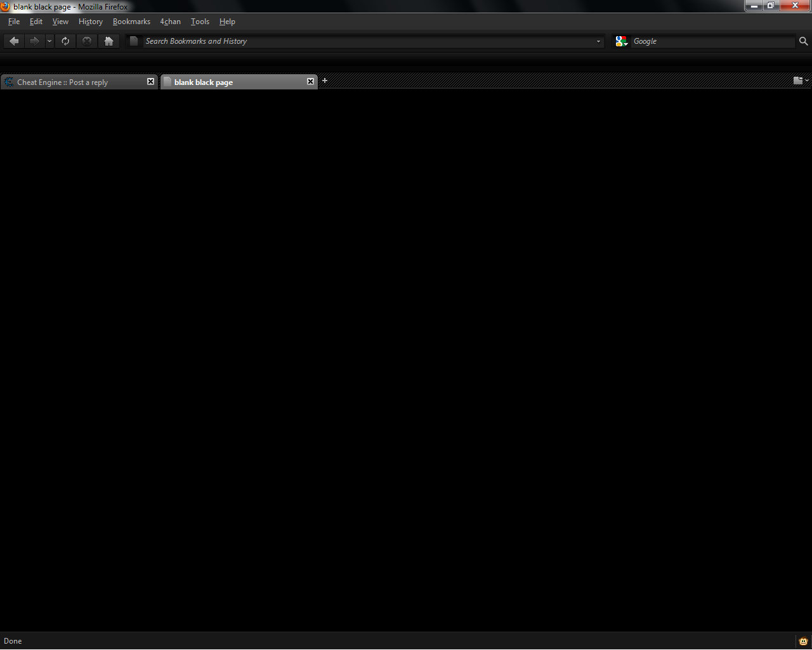Click the magnifier search icon

pos(803,41)
